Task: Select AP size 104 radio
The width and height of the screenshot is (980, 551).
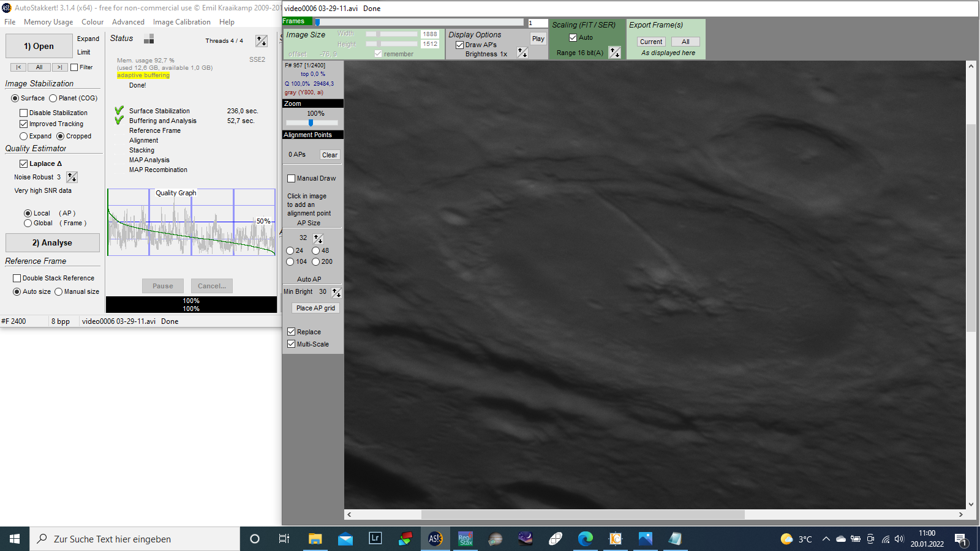Action: (x=290, y=261)
